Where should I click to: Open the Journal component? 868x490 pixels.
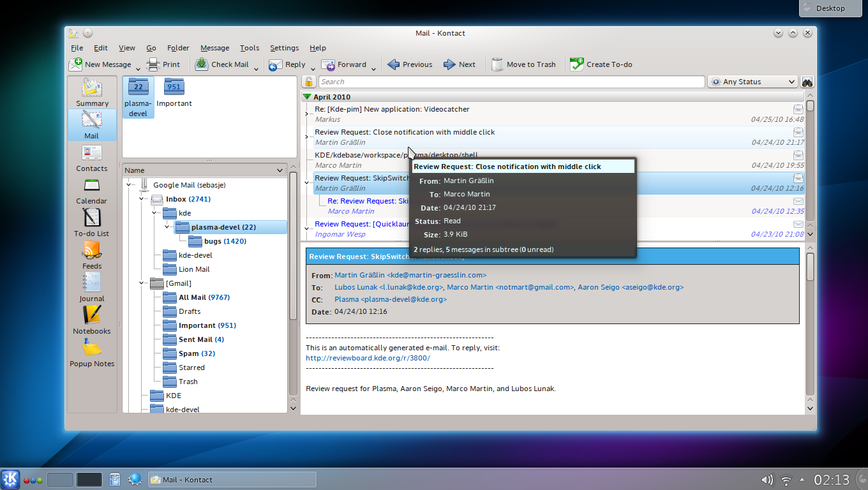click(x=92, y=288)
